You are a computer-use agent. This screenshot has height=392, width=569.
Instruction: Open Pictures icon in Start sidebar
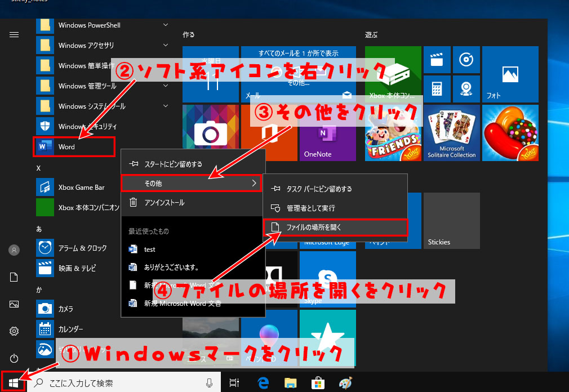[14, 304]
